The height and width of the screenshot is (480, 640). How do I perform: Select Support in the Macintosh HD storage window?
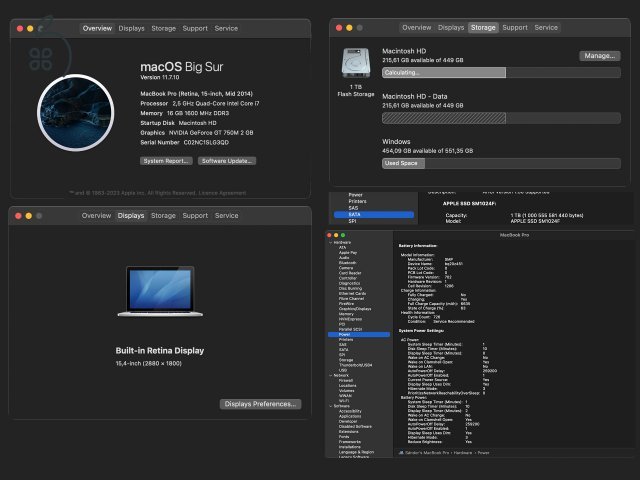[x=515, y=27]
